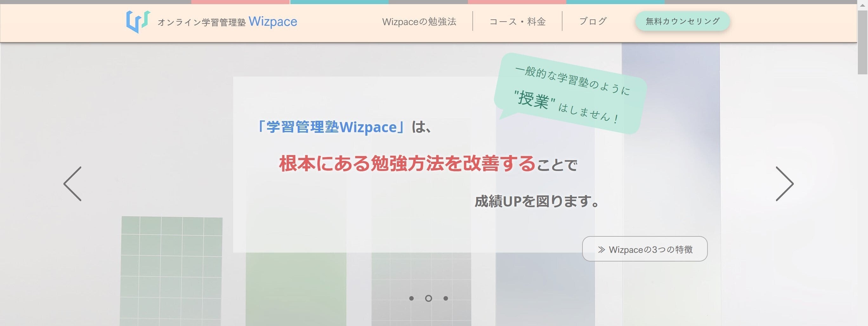Screen dimensions: 868x326
Task: Click the Wizpaceの3つの特徴 button
Action: coord(644,249)
